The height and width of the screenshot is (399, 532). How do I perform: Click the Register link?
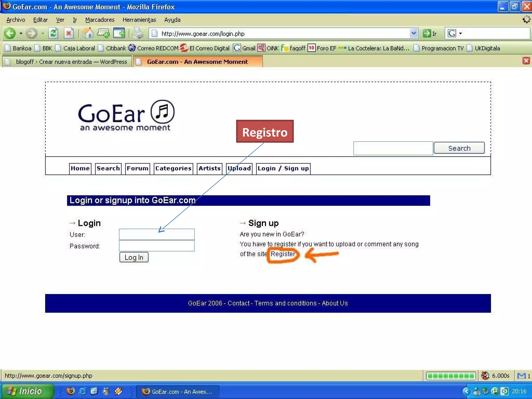click(283, 254)
